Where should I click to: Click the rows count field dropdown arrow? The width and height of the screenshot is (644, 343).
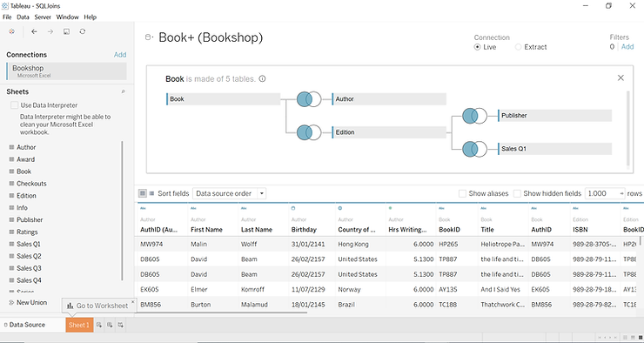click(x=621, y=193)
